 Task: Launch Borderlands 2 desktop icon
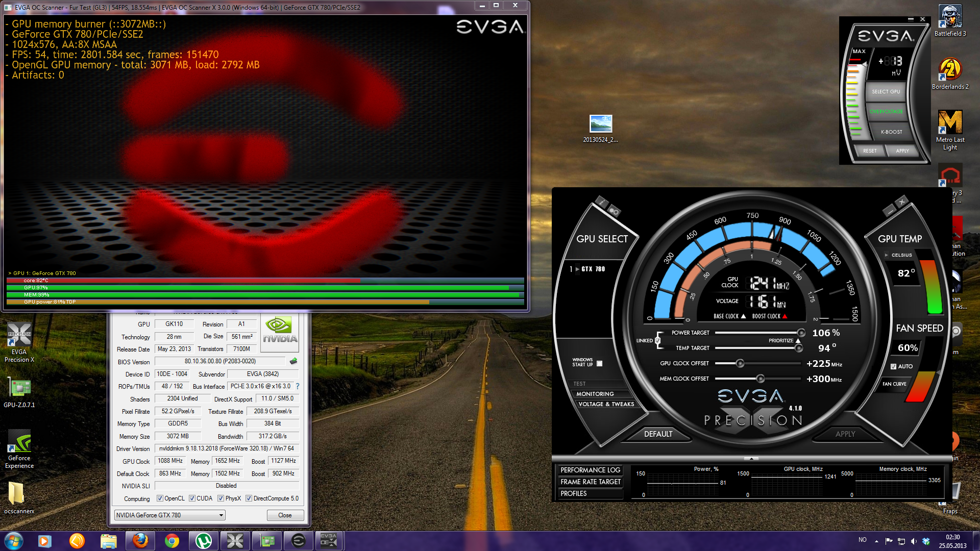point(950,73)
